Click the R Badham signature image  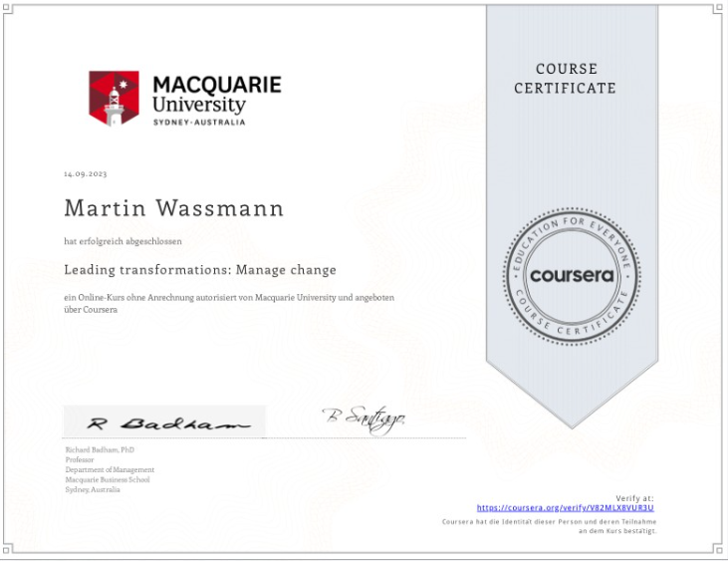coord(164,422)
